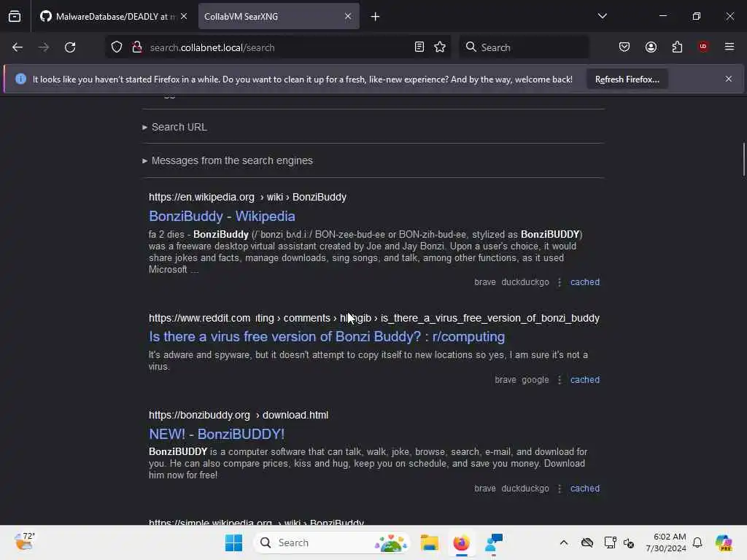Screen dimensions: 747x560
Task: Open notification bell in system tray
Action: point(697,542)
